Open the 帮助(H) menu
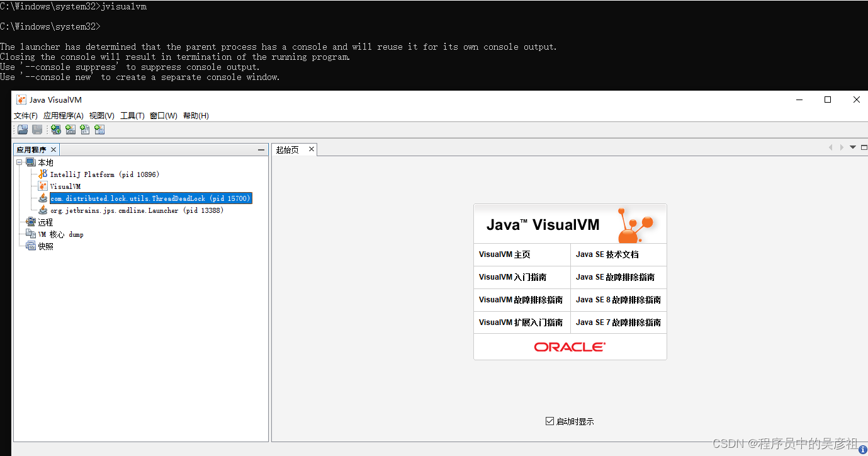 tap(196, 115)
